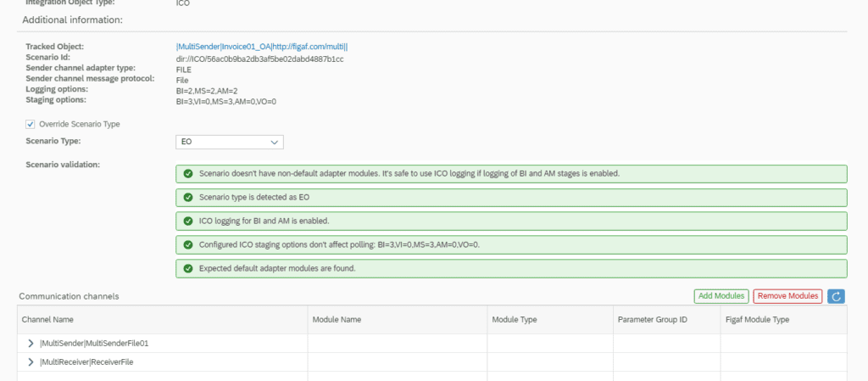This screenshot has width=868, height=381.
Task: Click the Parameter Group ID column header
Action: (x=666, y=320)
